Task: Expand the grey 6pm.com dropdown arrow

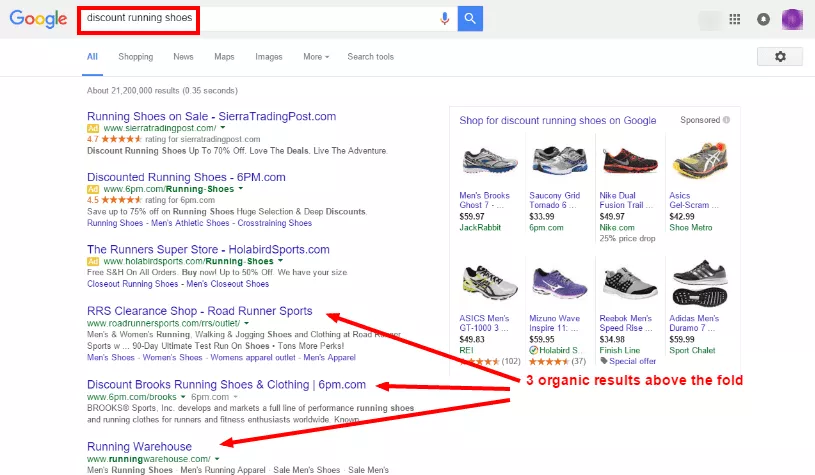Action: click(235, 397)
